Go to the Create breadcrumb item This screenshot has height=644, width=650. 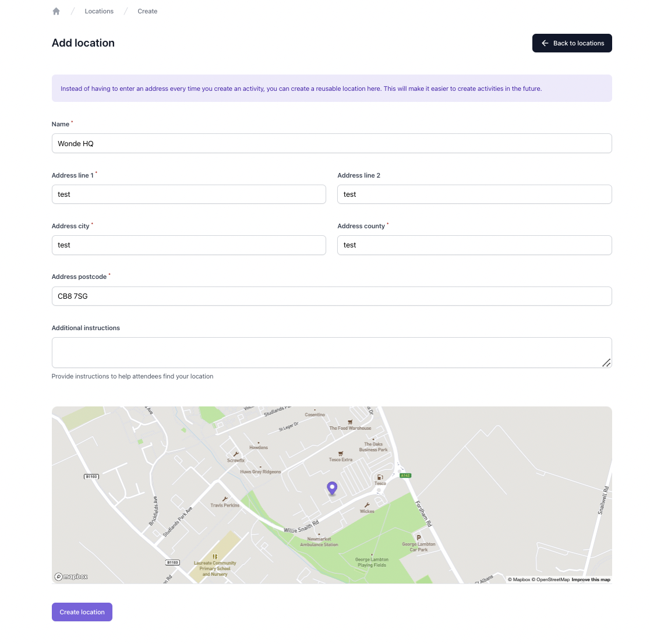[147, 11]
